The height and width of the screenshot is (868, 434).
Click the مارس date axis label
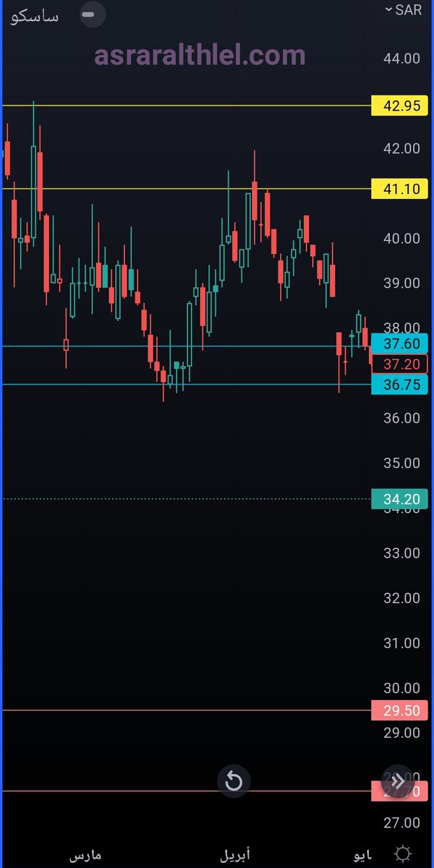coord(85,855)
